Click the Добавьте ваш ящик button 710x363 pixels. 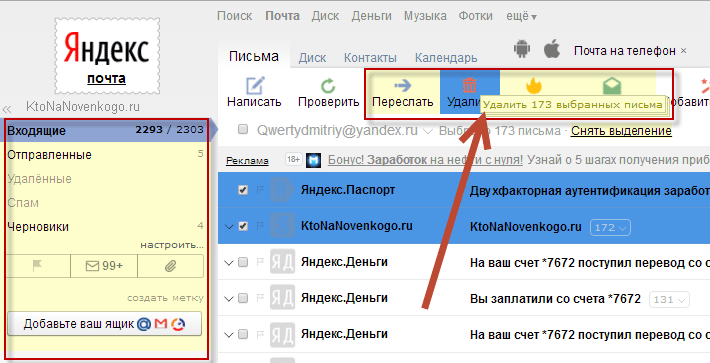pos(105,324)
